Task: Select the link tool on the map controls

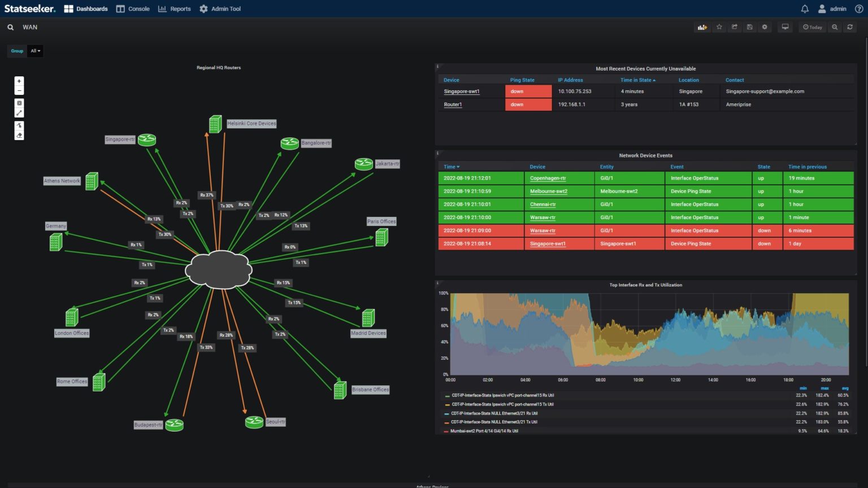Action: pos(19,112)
